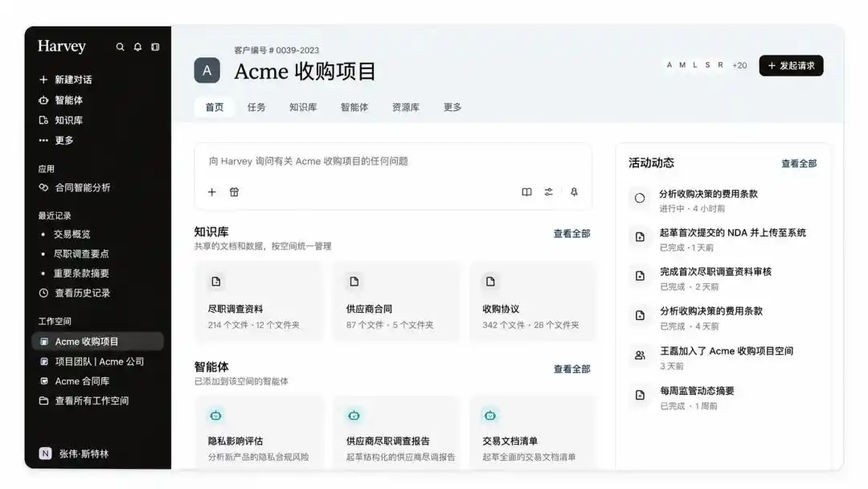This screenshot has height=489, width=868.
Task: Switch to the 知识库 tab
Action: 303,108
